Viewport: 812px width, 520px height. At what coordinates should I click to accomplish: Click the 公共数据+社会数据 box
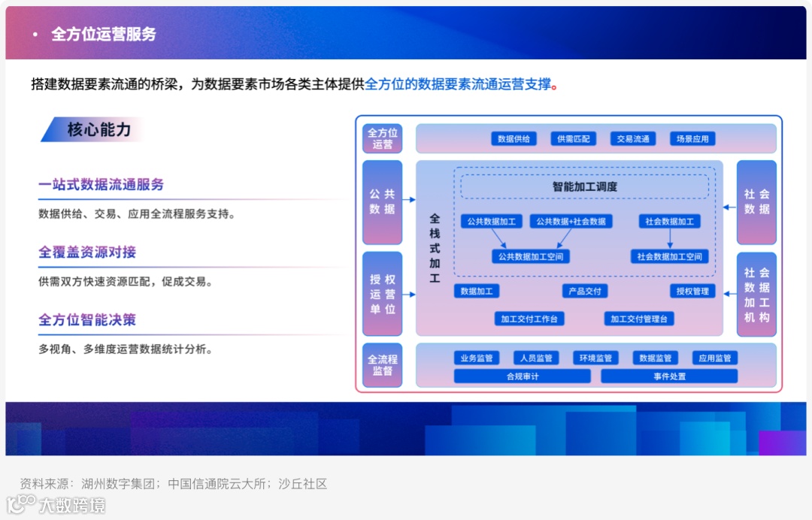(571, 222)
